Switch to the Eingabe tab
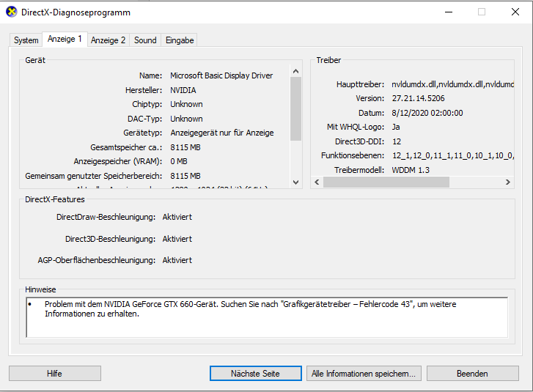 [x=180, y=40]
